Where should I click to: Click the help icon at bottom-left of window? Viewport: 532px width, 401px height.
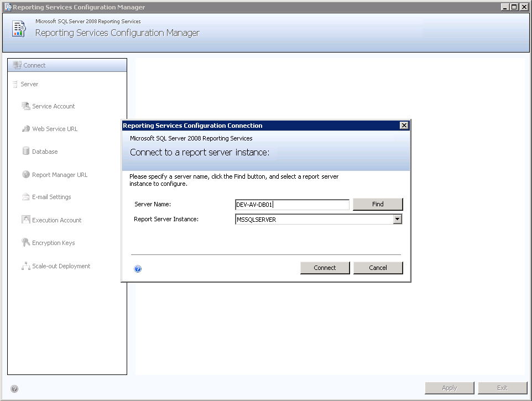coord(14,389)
